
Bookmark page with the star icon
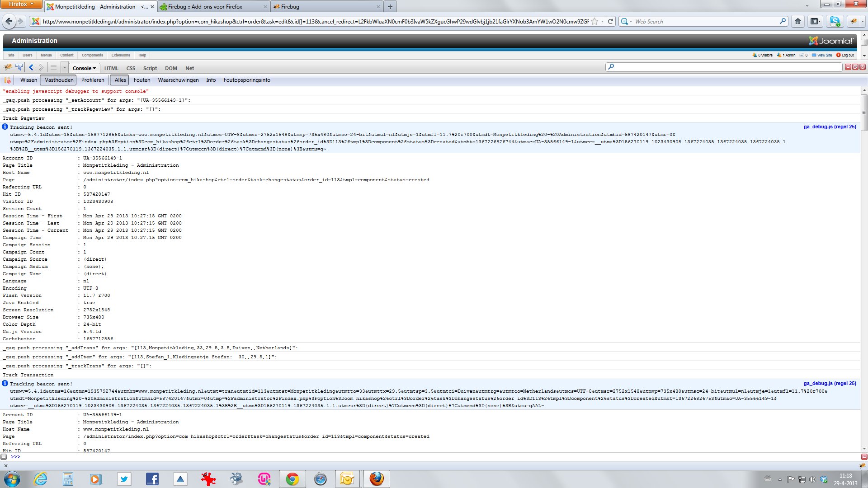[594, 21]
